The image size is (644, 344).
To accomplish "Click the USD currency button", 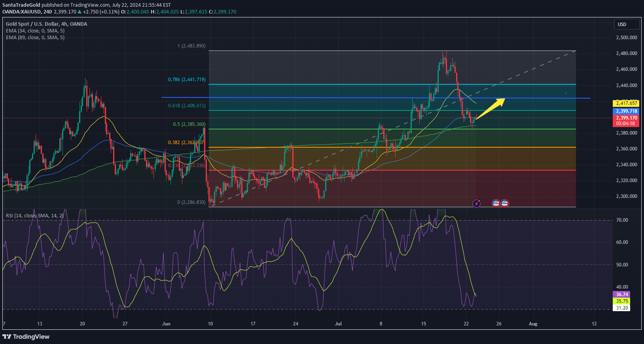I will (627, 25).
